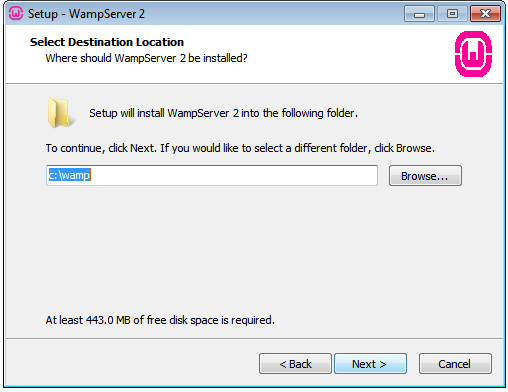Screen dimensions: 508x392
Task: Click the empty part of the destination folder field
Action: click(233, 175)
